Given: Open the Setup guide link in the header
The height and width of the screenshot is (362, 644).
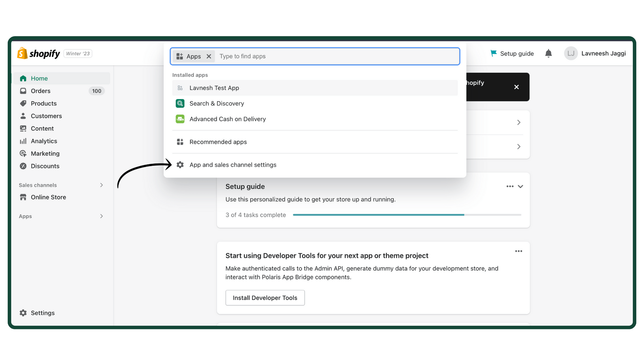Looking at the screenshot, I should pos(516,53).
